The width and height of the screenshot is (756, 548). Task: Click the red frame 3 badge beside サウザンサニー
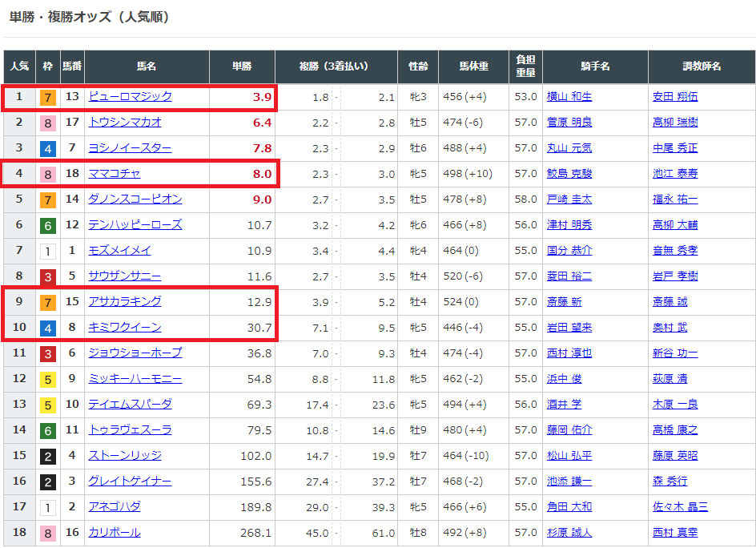[x=48, y=276]
